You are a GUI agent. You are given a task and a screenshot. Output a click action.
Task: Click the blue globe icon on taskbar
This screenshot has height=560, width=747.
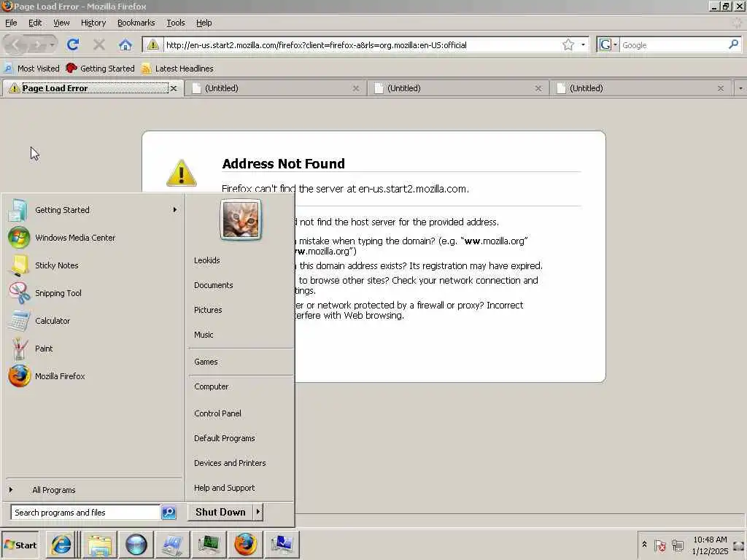[x=136, y=544]
